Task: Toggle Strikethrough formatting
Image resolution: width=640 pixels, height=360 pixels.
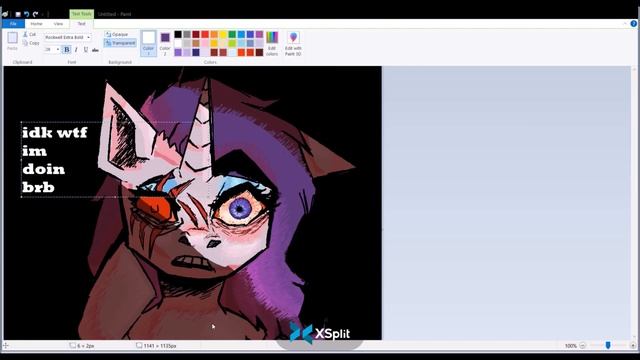Action: (x=95, y=49)
